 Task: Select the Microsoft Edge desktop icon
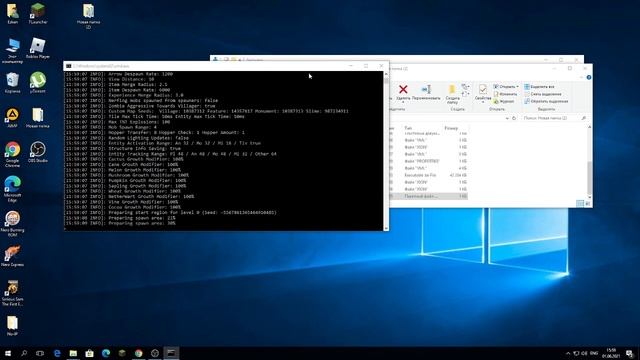tap(12, 189)
